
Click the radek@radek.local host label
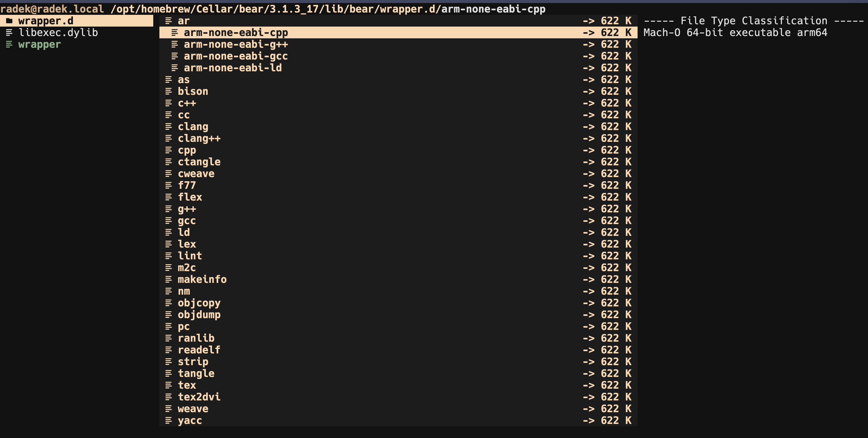coord(52,9)
